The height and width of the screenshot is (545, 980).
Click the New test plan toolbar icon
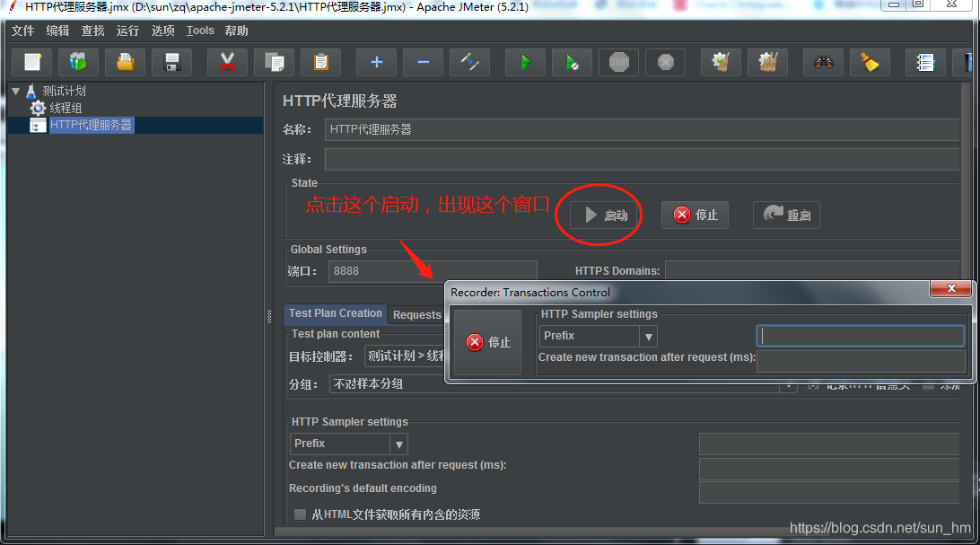click(32, 62)
